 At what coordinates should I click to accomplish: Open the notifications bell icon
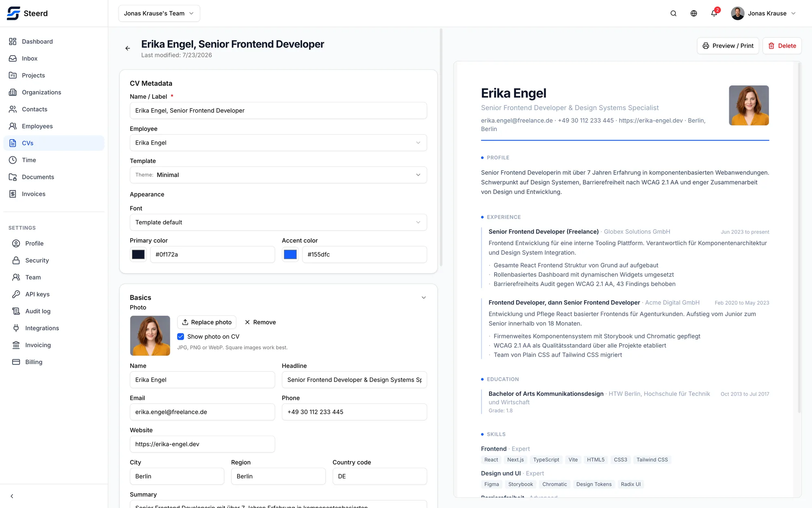coord(714,13)
